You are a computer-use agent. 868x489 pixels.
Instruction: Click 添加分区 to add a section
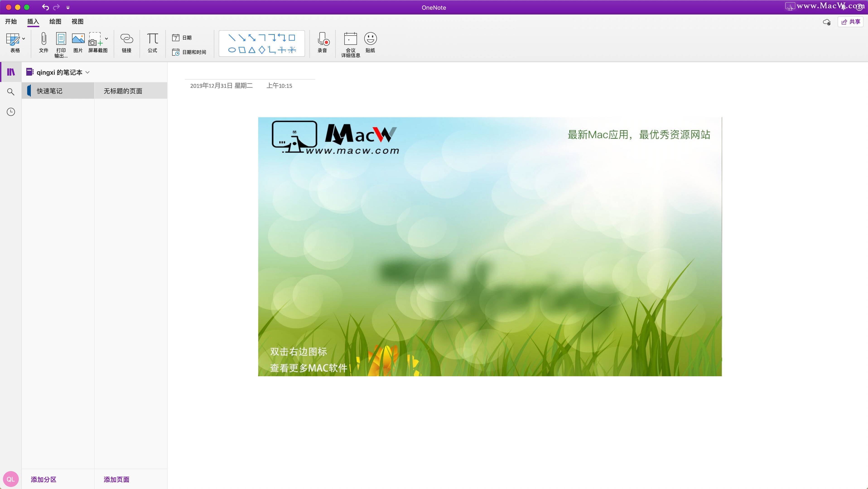[x=43, y=479]
